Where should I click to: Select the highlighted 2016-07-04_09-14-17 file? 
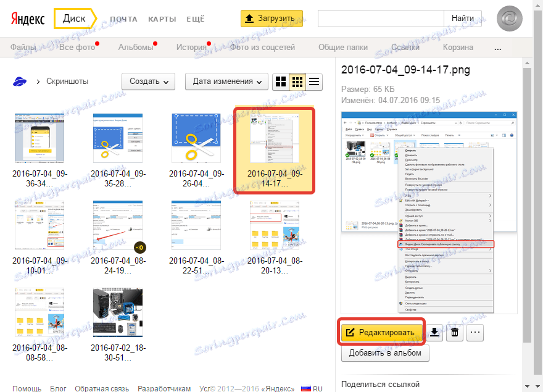274,150
